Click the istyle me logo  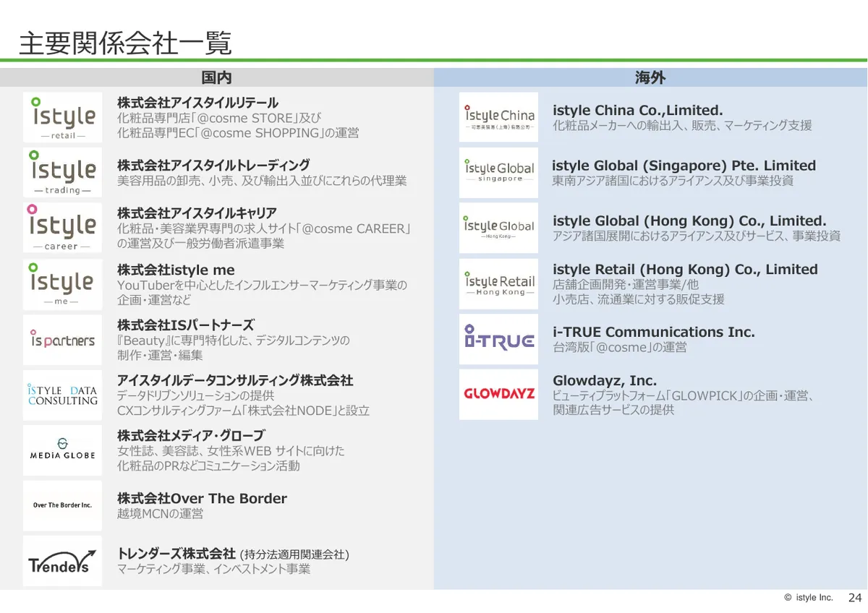click(x=63, y=284)
